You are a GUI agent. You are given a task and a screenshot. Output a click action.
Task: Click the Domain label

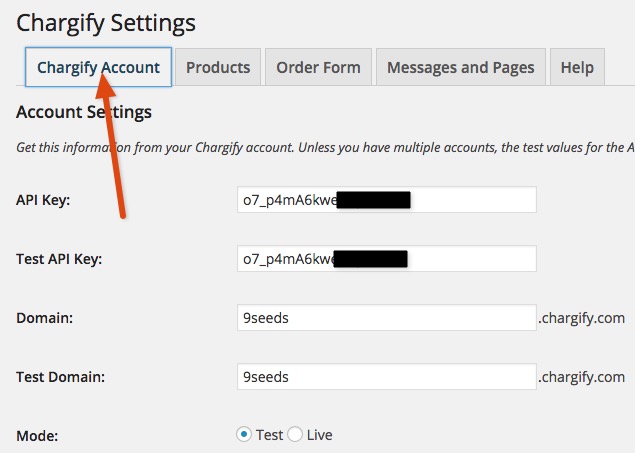click(x=45, y=318)
